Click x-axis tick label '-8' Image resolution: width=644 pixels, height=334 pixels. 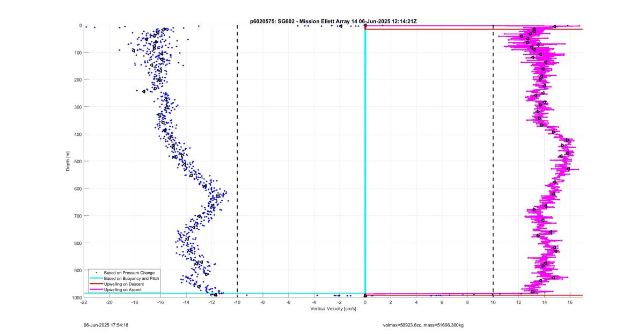[263, 302]
